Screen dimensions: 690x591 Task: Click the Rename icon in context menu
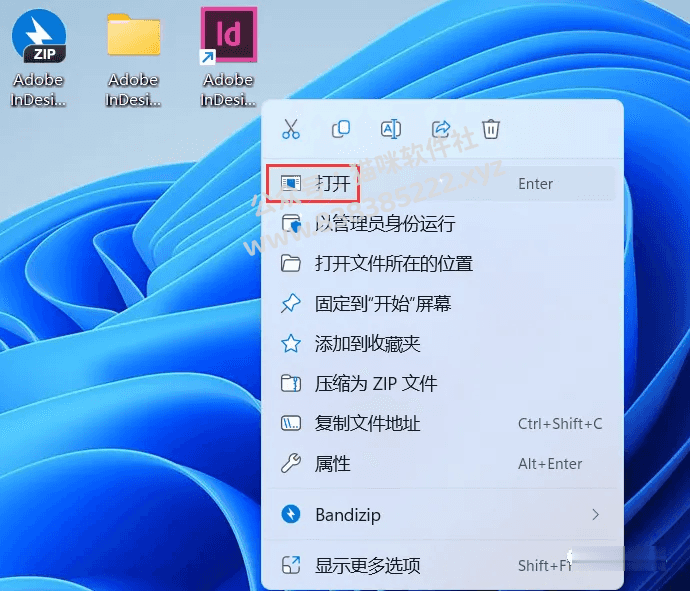391,129
